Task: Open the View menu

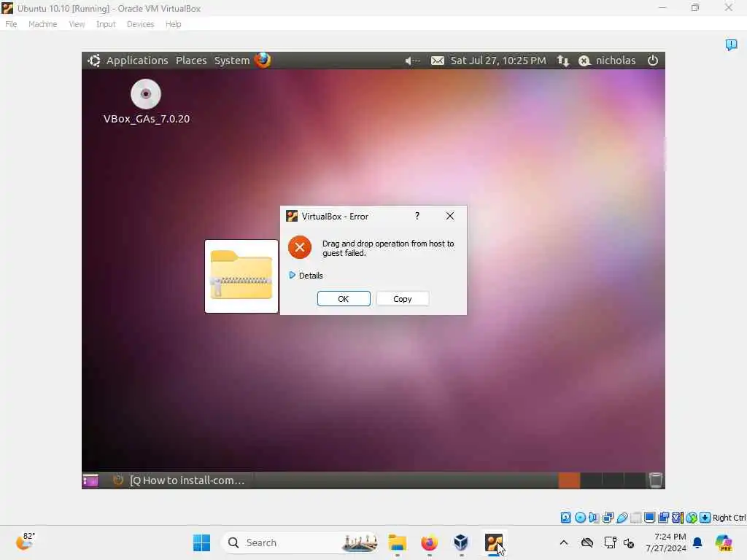Action: [x=77, y=24]
